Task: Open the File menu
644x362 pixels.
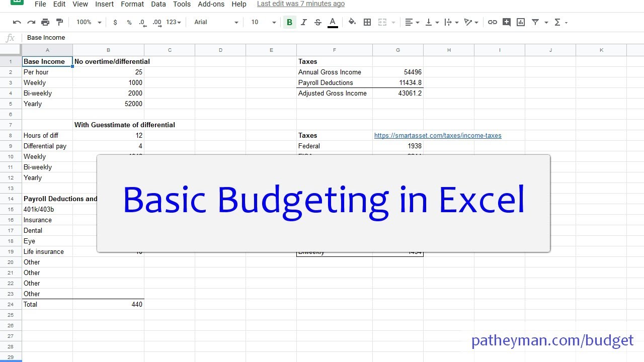Action: (x=40, y=4)
